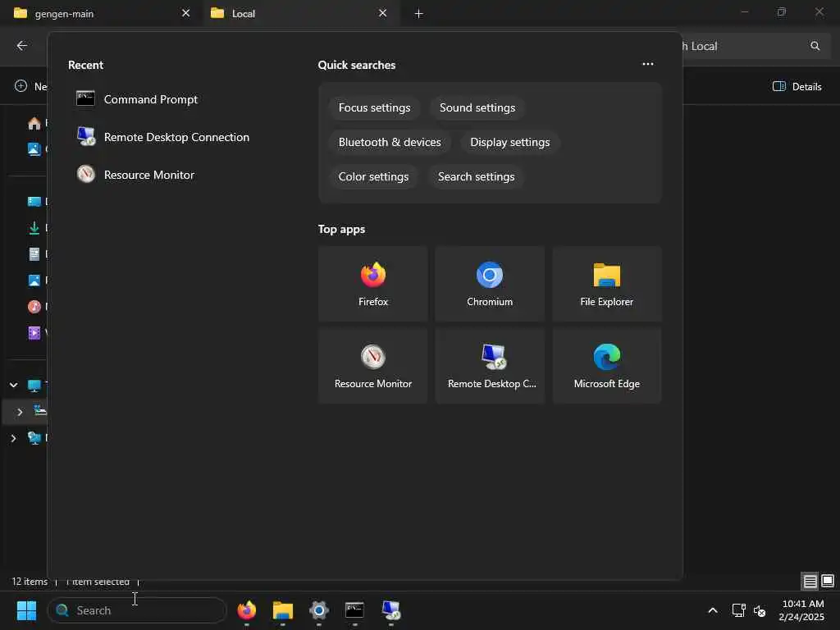Select Sound settings quick search
The image size is (840, 630).
pyautogui.click(x=477, y=107)
